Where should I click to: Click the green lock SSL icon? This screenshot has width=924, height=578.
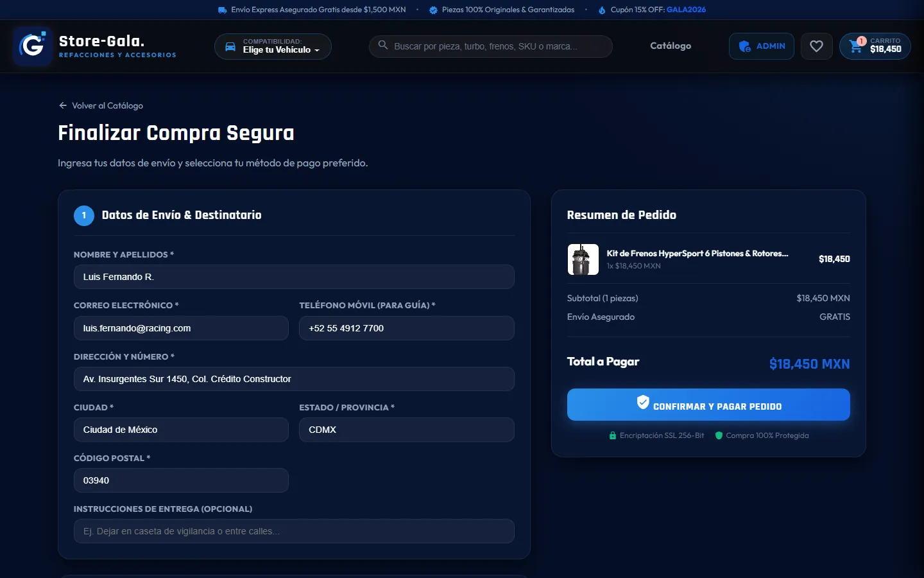613,435
